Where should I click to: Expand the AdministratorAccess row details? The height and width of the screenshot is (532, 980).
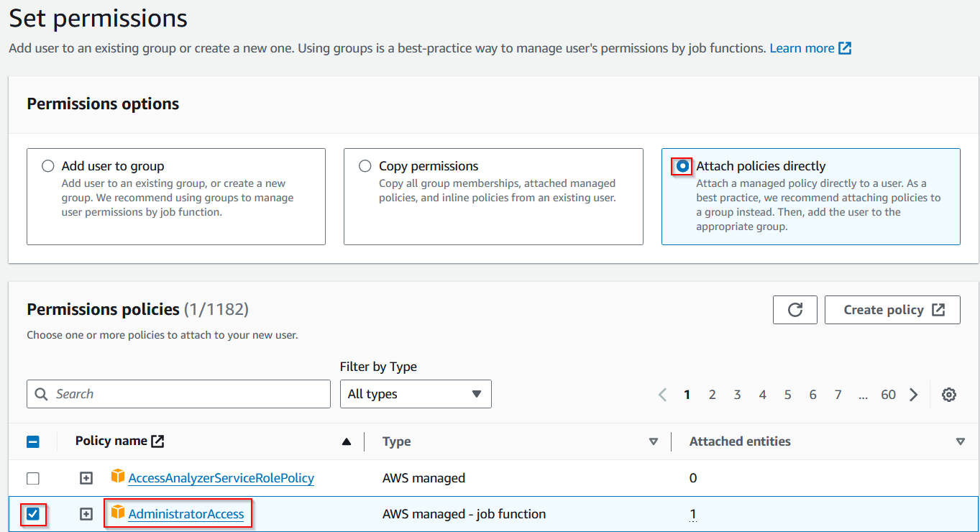[x=86, y=514]
